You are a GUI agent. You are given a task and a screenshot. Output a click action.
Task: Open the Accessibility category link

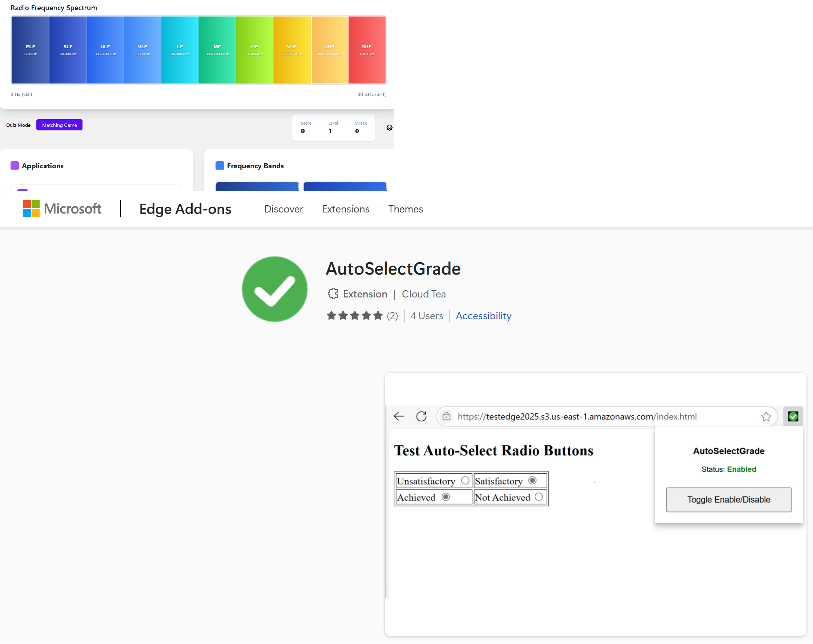483,316
